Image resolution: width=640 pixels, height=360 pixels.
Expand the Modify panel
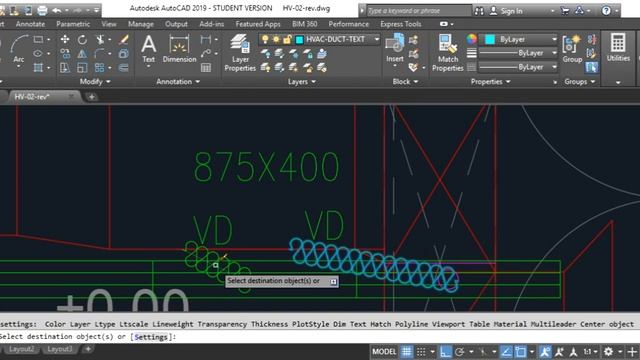click(x=95, y=82)
